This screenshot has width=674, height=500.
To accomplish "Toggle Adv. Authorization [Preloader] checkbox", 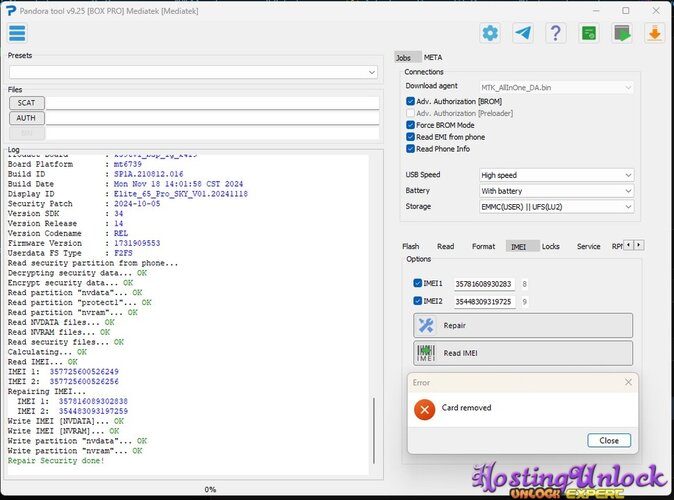I will click(411, 113).
